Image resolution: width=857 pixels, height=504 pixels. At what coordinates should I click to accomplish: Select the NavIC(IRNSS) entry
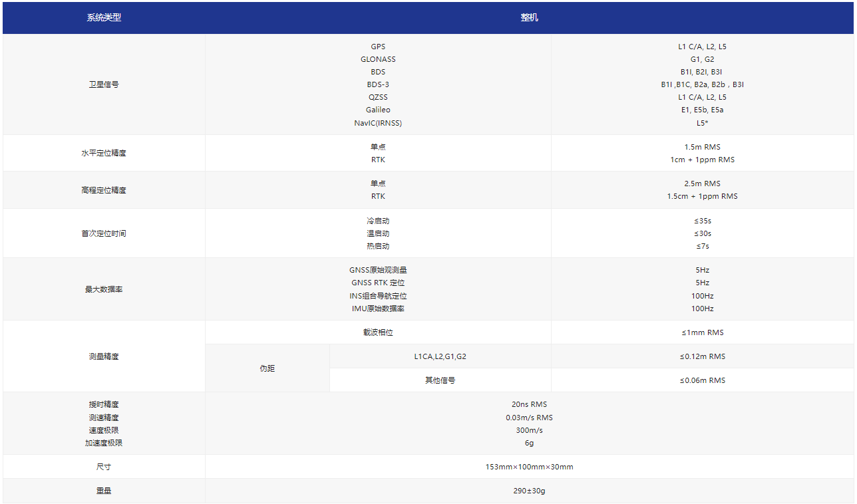point(378,122)
